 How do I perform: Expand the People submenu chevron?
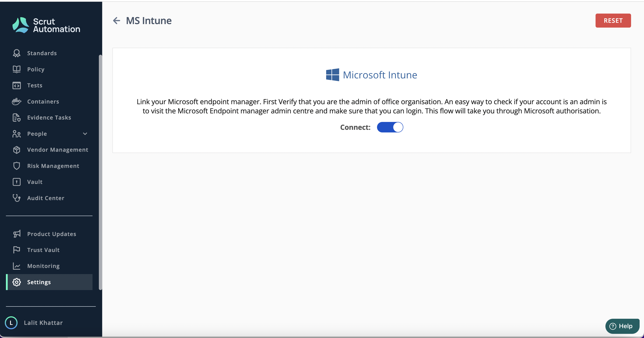click(85, 134)
